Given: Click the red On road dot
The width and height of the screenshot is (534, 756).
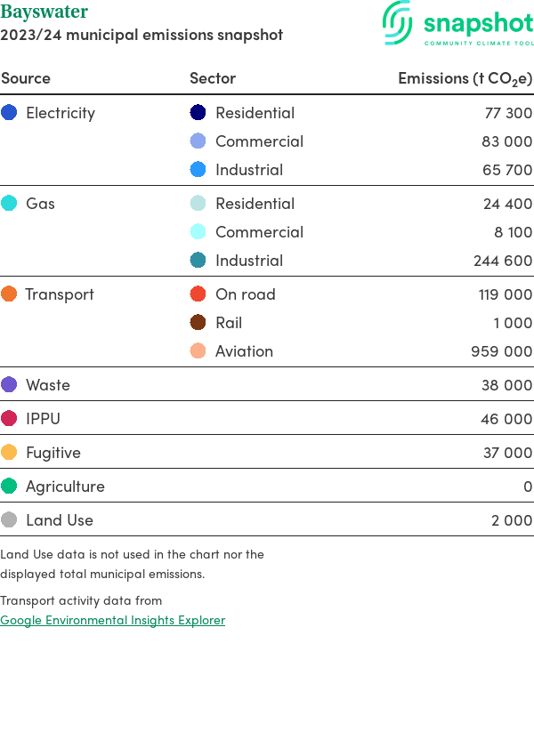Looking at the screenshot, I should pos(198,294).
